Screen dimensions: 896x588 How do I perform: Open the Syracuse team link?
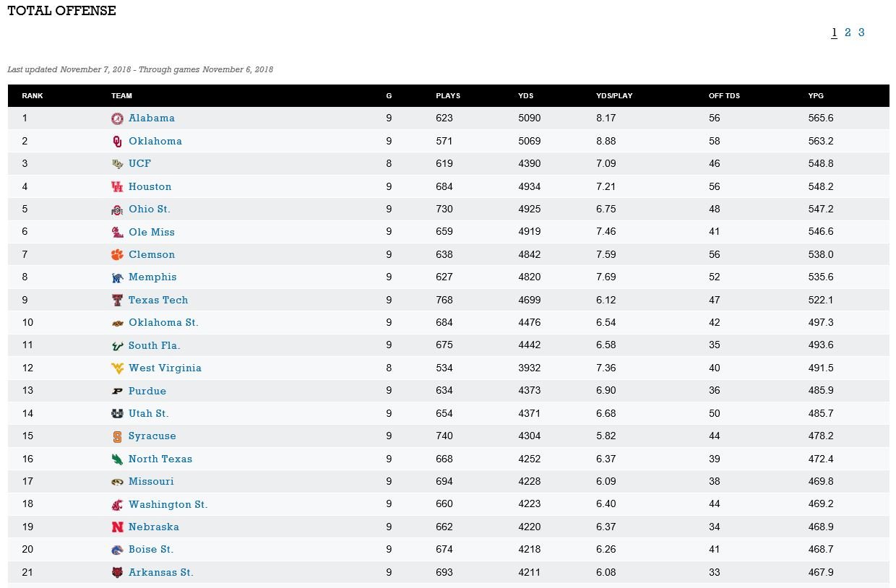tap(152, 436)
